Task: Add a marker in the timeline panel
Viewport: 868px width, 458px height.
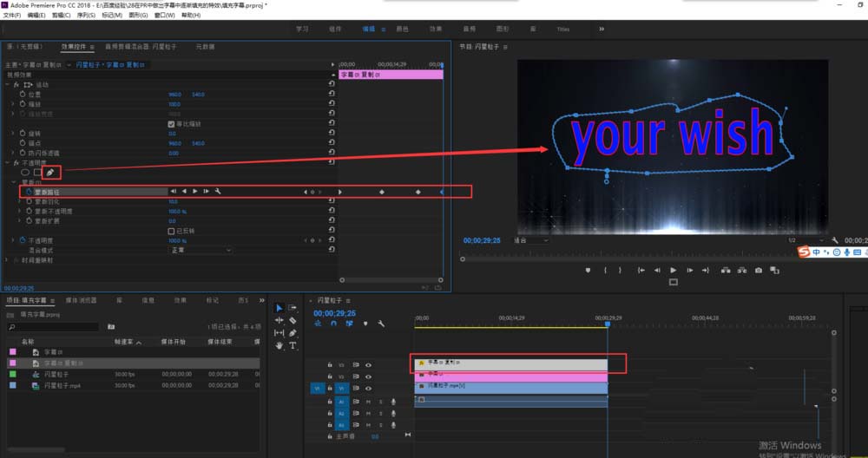Action: point(365,324)
